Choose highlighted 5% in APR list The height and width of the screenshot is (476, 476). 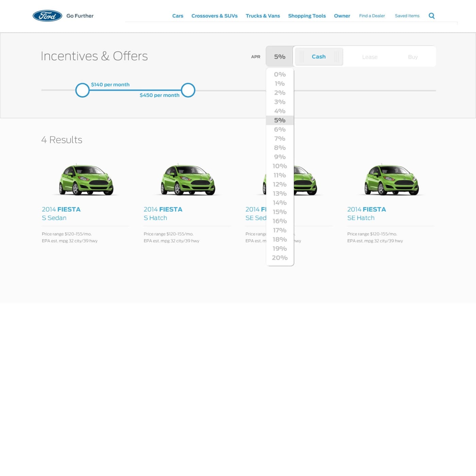[x=280, y=120]
